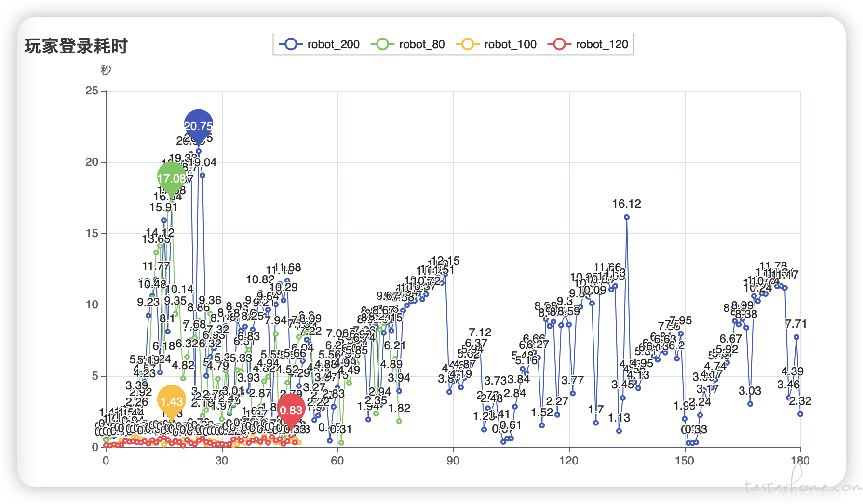This screenshot has height=504, width=863.
Task: Toggle the robot_120 series in legend
Action: pyautogui.click(x=588, y=44)
